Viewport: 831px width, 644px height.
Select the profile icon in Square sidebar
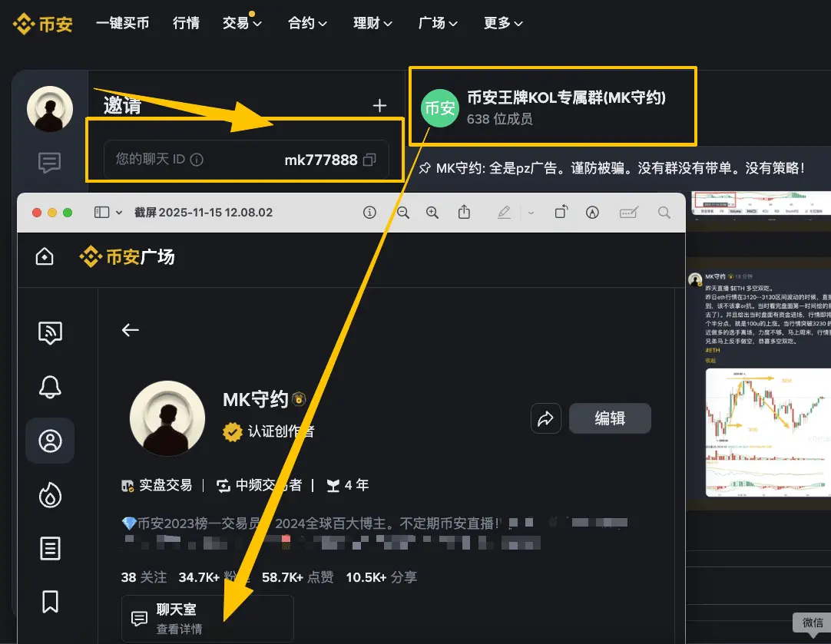(51, 441)
